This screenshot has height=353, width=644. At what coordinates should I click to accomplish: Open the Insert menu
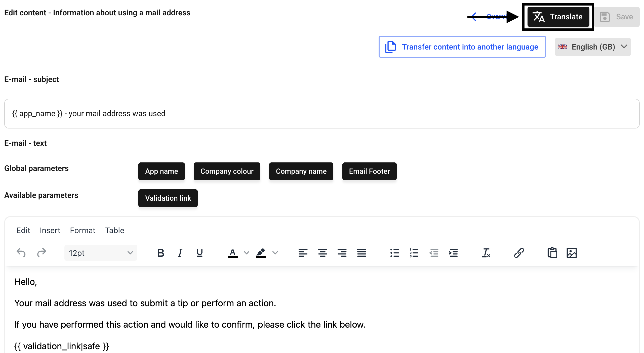click(x=50, y=230)
